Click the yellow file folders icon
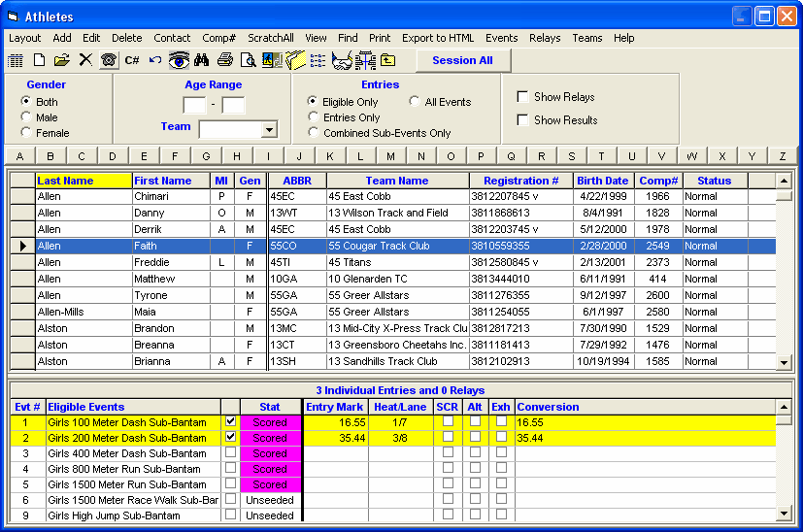803x532 pixels. pos(295,60)
